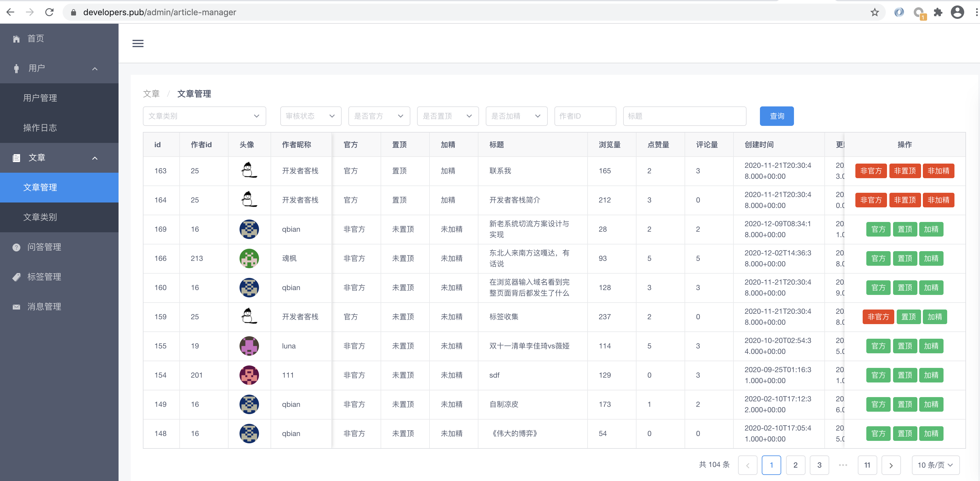The height and width of the screenshot is (481, 980).
Task: Toggle 非官方 for article 163
Action: click(871, 171)
